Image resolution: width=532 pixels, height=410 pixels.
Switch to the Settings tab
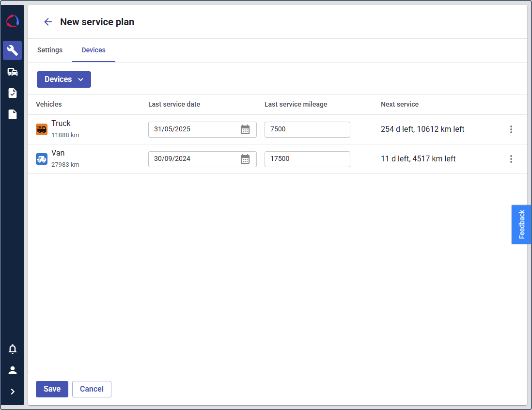[x=50, y=50]
